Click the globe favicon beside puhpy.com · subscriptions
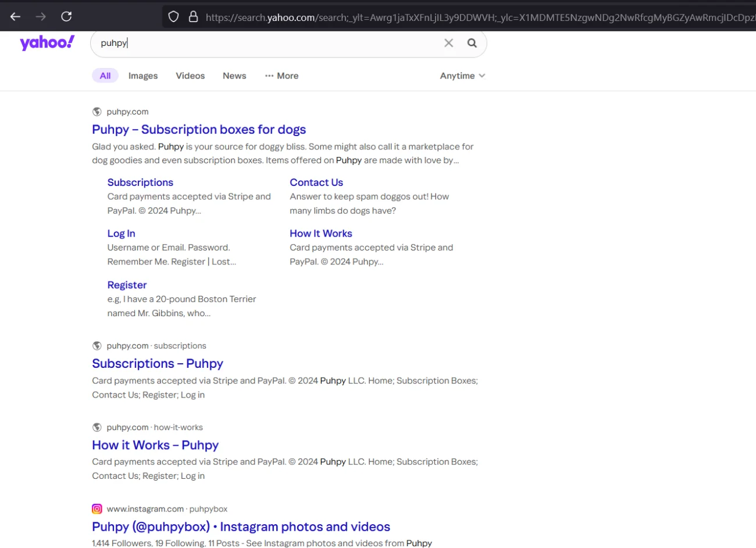The image size is (756, 548). pyautogui.click(x=97, y=346)
